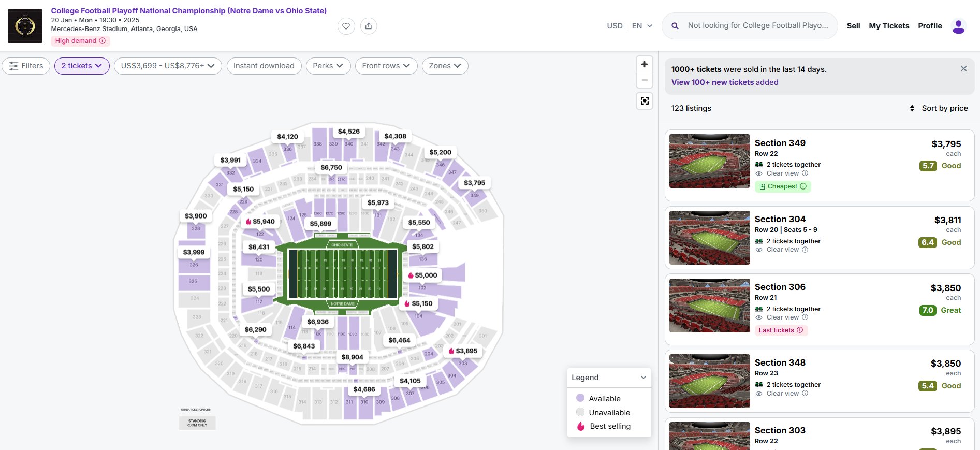Click the event logo thumbnail
This screenshot has width=980, height=450.
pos(25,26)
